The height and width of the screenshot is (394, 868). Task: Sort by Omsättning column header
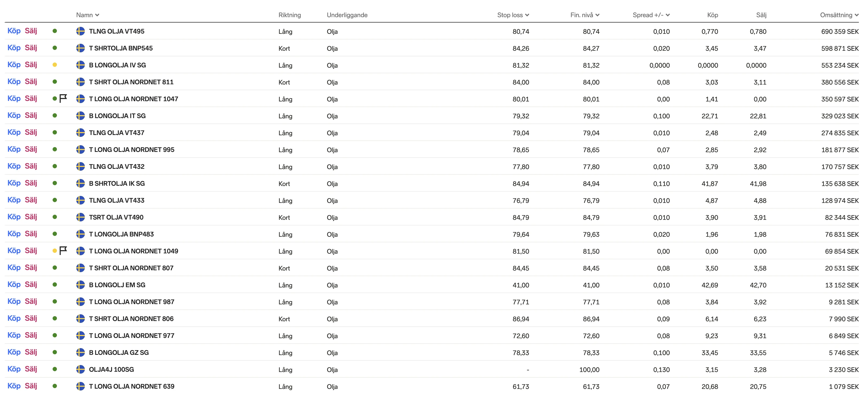tap(839, 15)
